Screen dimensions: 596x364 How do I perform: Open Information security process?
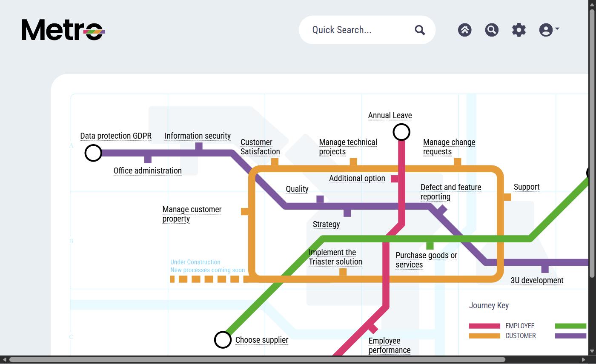(x=198, y=136)
